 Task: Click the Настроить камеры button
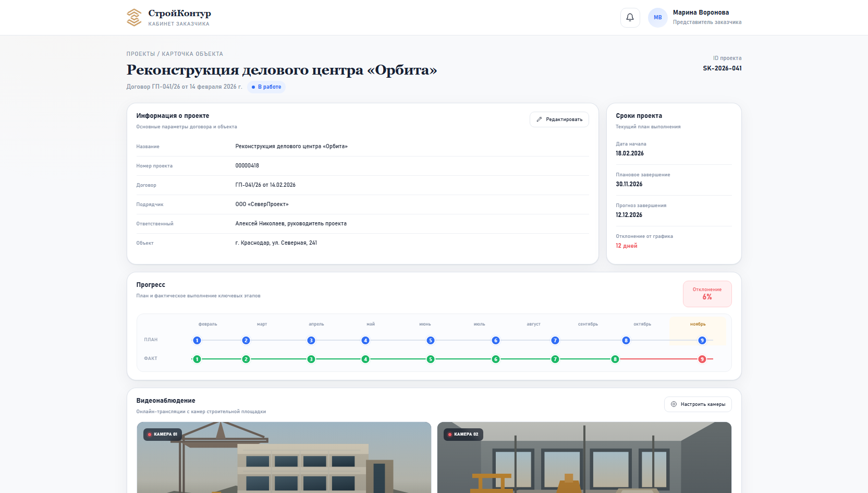pyautogui.click(x=698, y=404)
